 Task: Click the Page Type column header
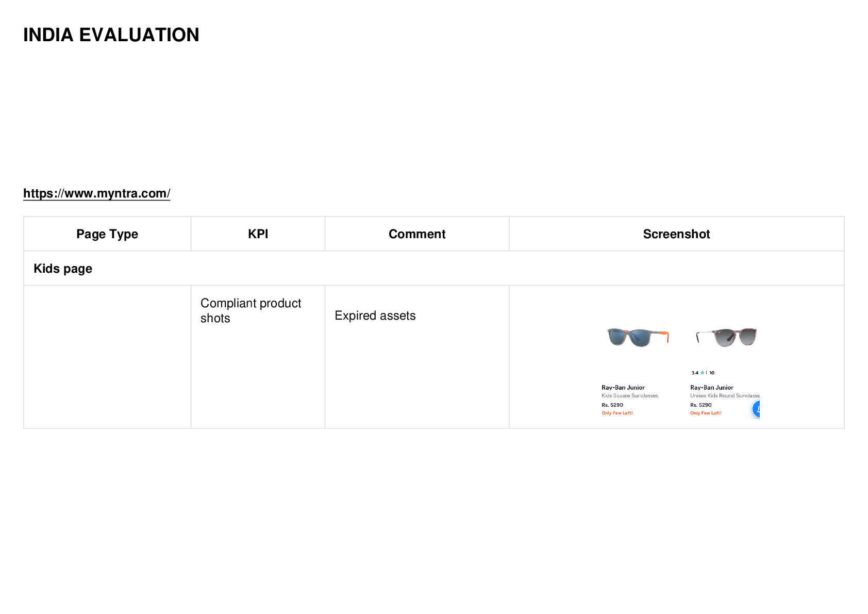point(107,234)
